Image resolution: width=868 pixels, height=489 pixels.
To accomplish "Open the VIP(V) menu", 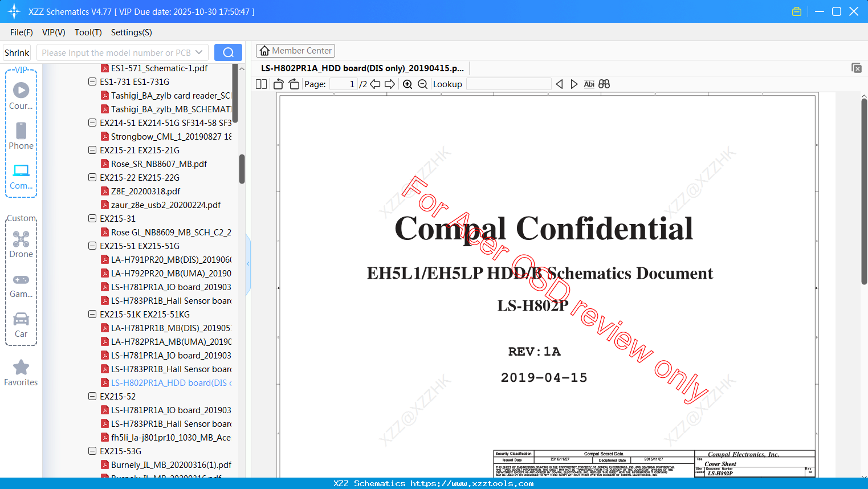I will tap(54, 32).
